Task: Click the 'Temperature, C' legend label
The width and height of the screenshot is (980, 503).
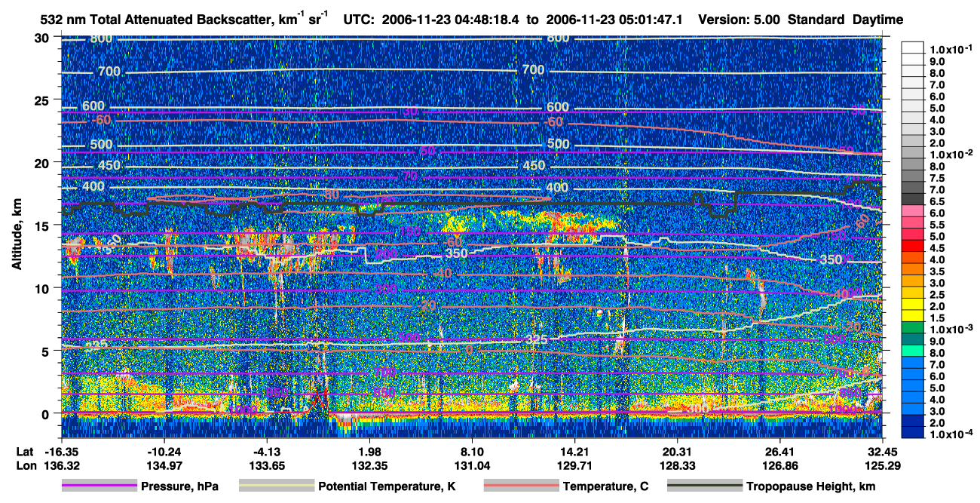Action: point(606,486)
